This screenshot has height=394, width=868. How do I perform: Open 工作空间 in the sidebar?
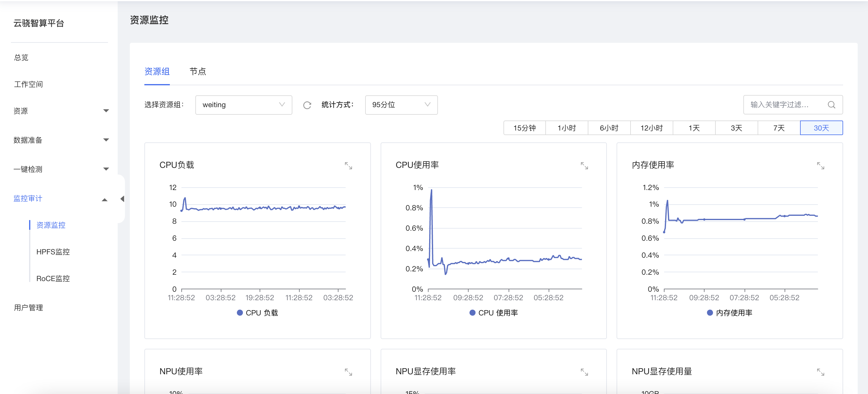tap(28, 84)
